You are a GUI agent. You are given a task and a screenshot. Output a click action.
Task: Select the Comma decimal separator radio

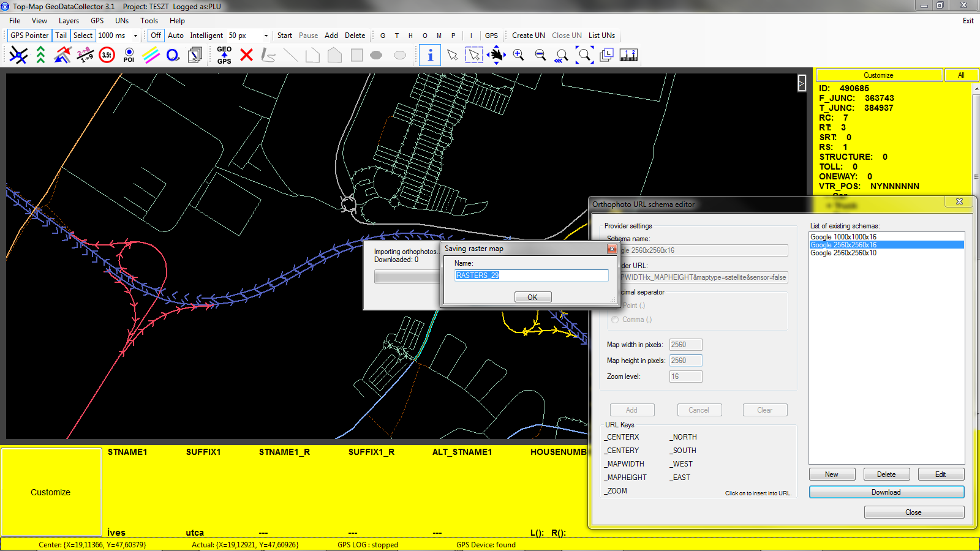[x=615, y=320]
